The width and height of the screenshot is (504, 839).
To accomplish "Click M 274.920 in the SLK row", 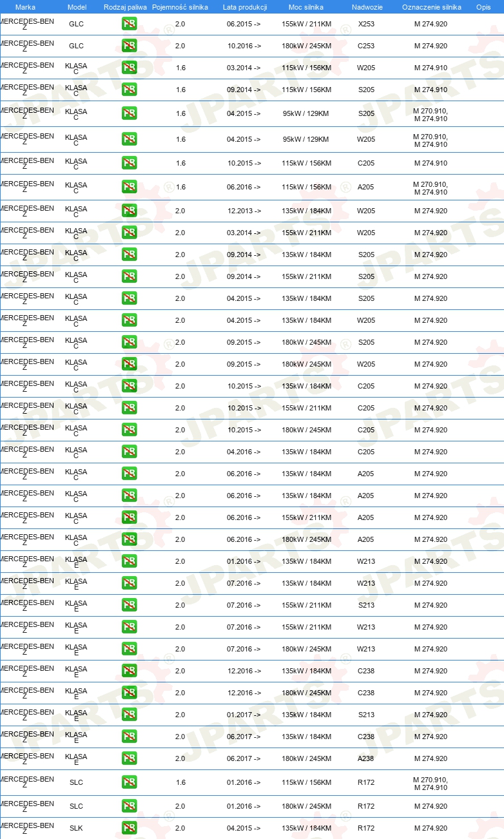I will click(431, 829).
